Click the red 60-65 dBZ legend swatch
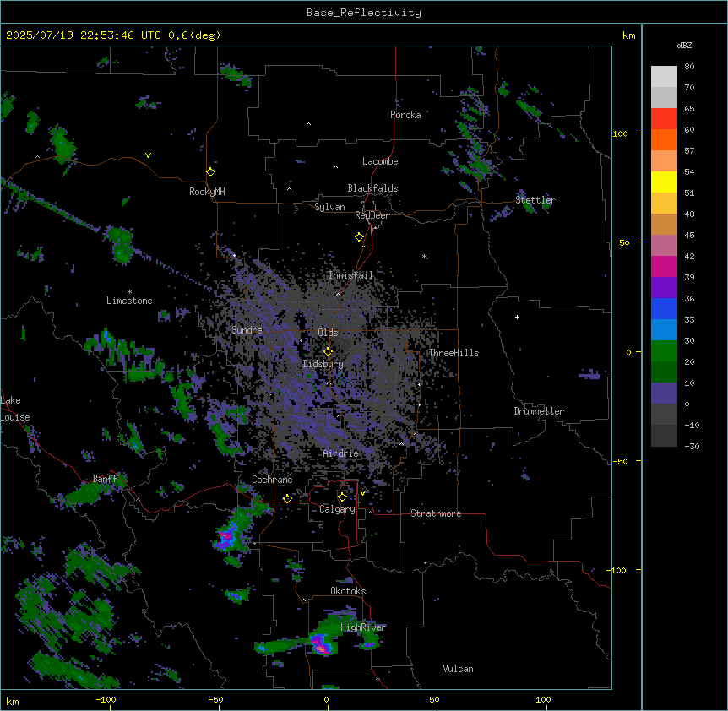This screenshot has width=728, height=711. 664,119
